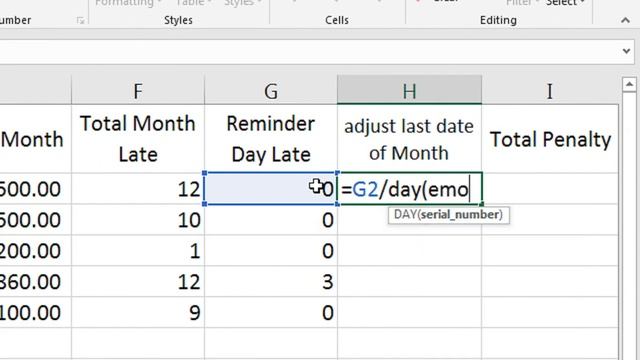The height and width of the screenshot is (360, 640).
Task: Select the Reminder Day Late 0 beside 10
Action: click(x=271, y=220)
